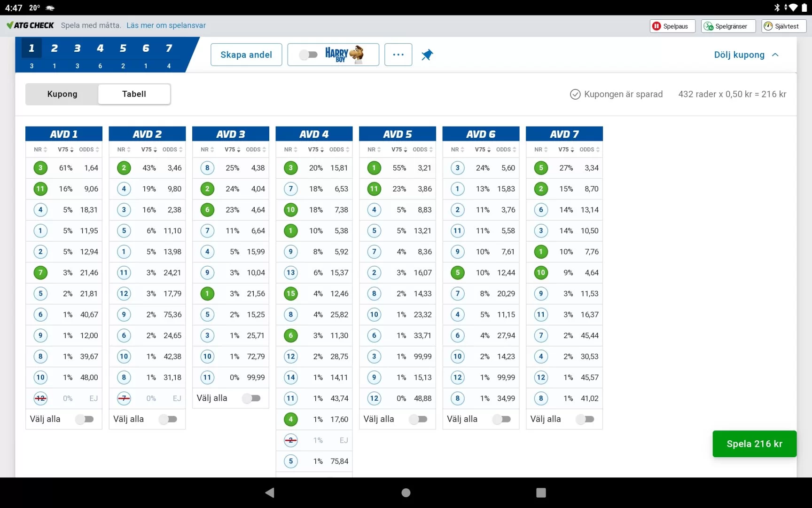Enable Välj alla for AVD 7

coord(585,419)
